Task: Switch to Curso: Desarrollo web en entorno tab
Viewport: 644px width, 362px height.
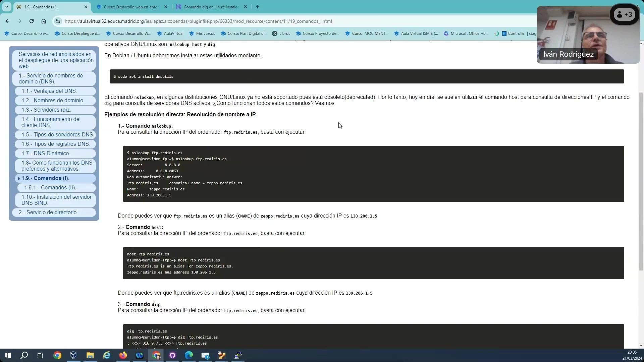Action: click(131, 7)
